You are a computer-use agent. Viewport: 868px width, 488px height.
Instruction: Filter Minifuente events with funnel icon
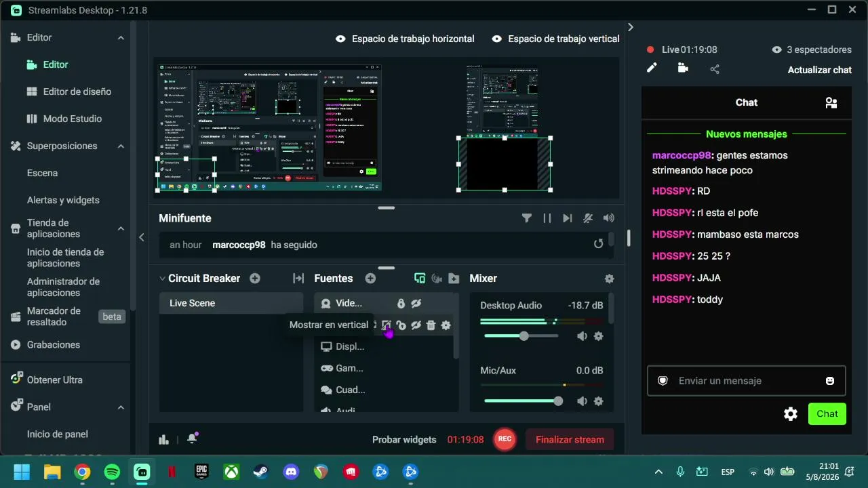[527, 218]
